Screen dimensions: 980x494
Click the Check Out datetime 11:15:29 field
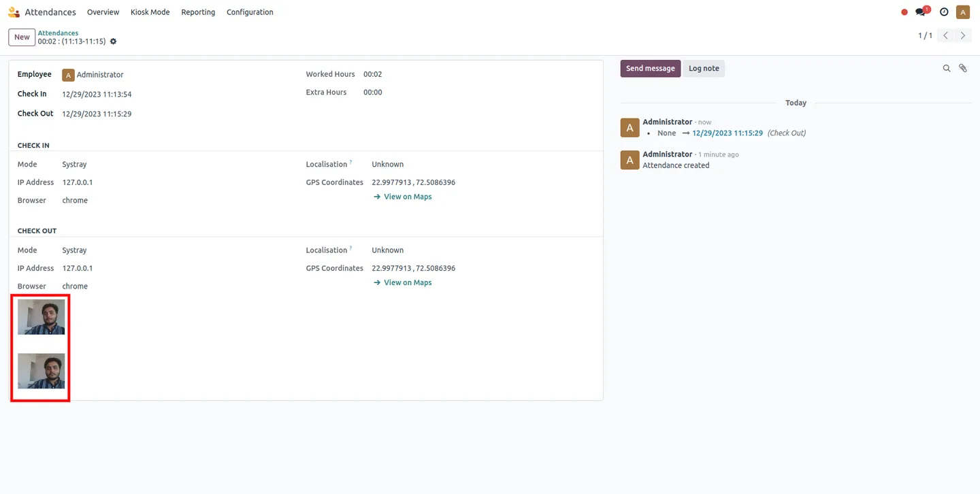(97, 114)
